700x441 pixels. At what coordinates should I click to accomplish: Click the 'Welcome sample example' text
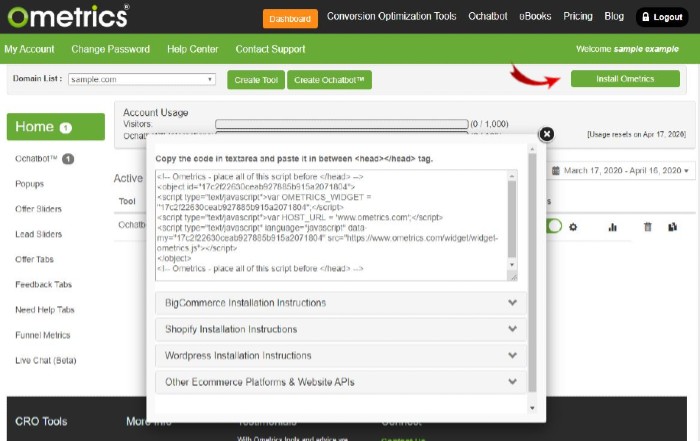tap(627, 49)
